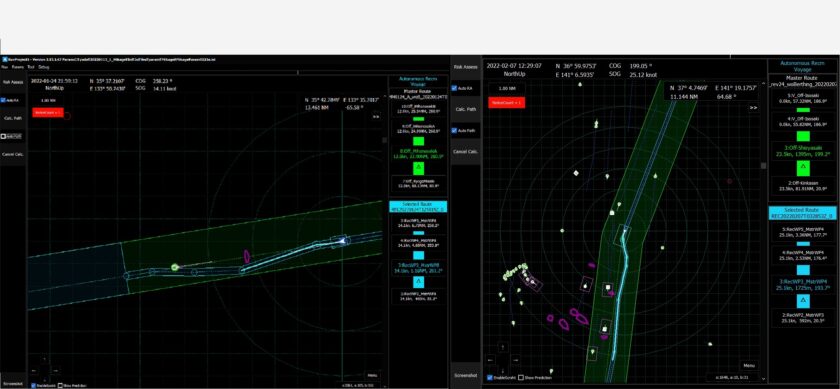
Task: Click pan-up arrow on right chart
Action: point(502,348)
